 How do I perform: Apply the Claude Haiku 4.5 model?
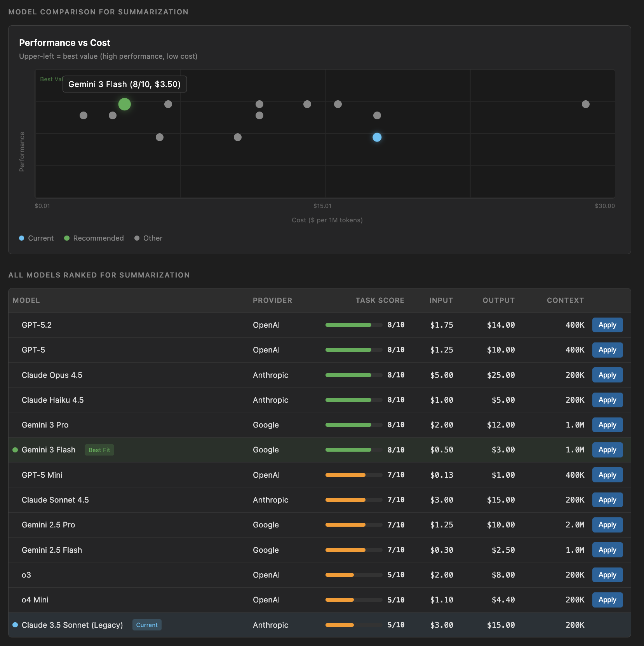click(x=607, y=400)
